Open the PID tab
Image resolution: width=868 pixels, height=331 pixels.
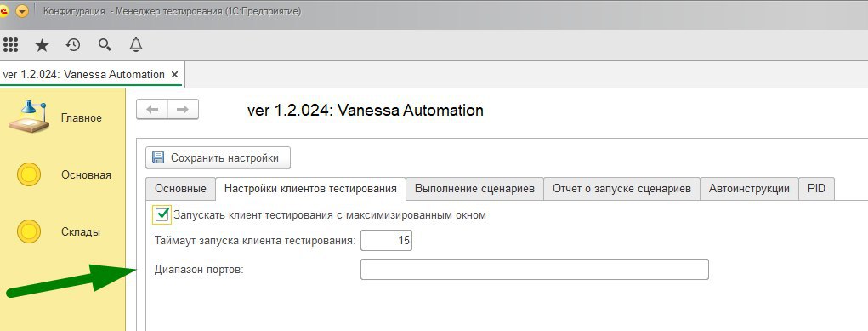tap(816, 189)
